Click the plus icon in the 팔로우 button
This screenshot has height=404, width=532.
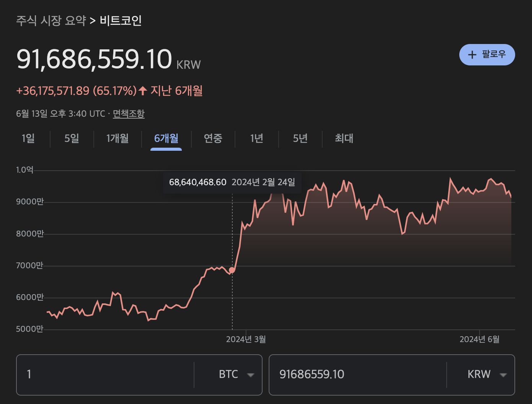pyautogui.click(x=472, y=55)
